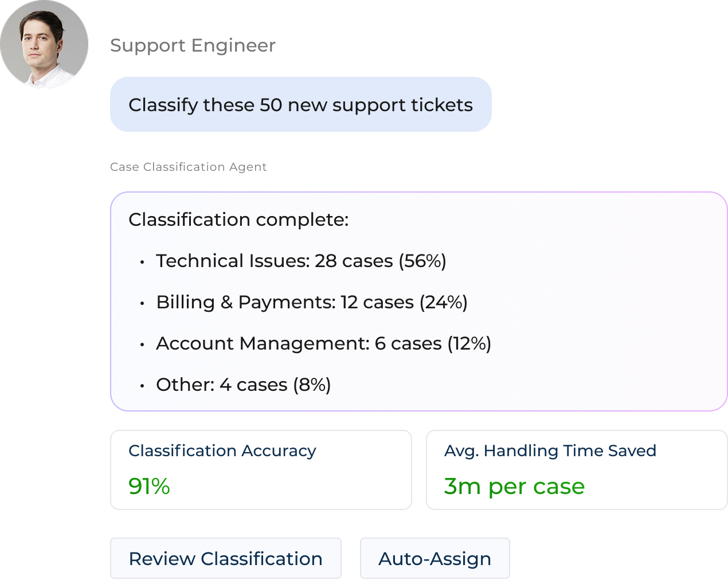Click the support engineer's profile photo
Viewport: 728px width, 588px height.
44,45
